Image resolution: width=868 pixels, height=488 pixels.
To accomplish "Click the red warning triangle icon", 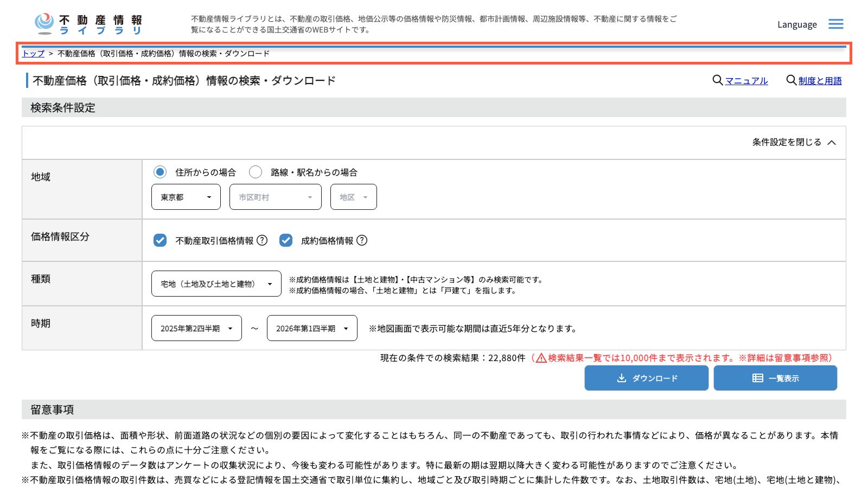I will (541, 358).
